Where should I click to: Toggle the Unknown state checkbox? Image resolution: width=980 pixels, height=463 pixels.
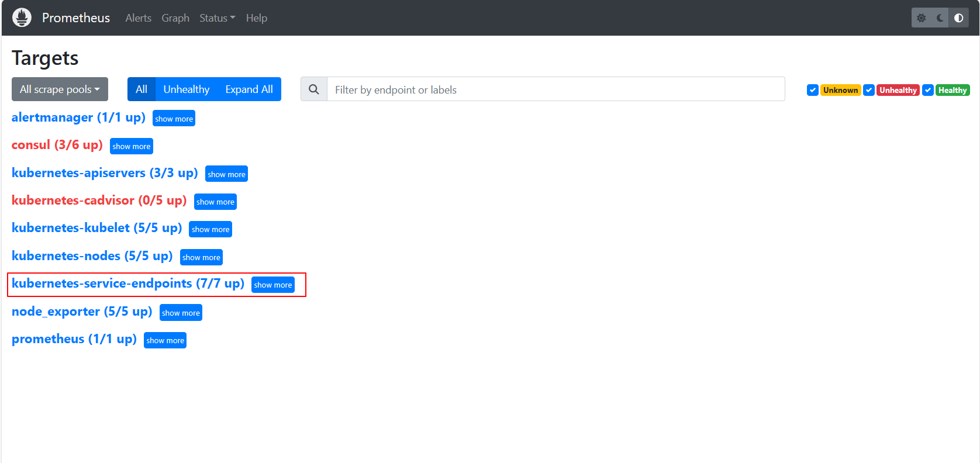pos(813,90)
